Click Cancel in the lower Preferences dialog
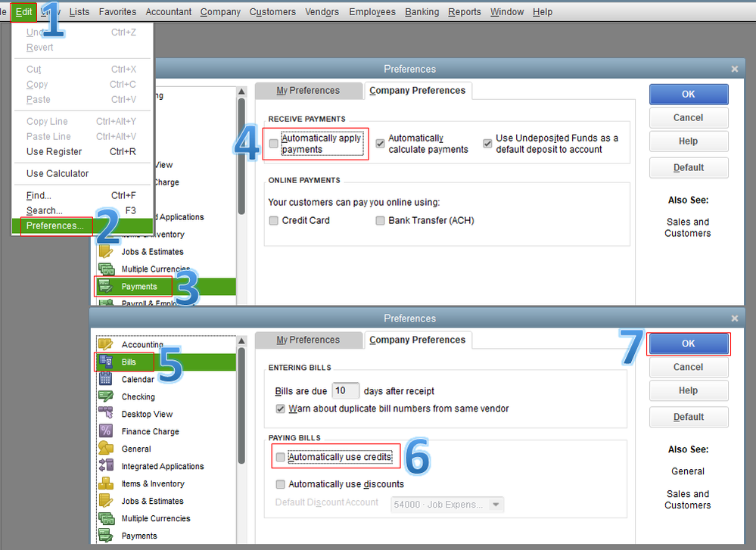Screen dimensions: 756x550 (x=689, y=367)
